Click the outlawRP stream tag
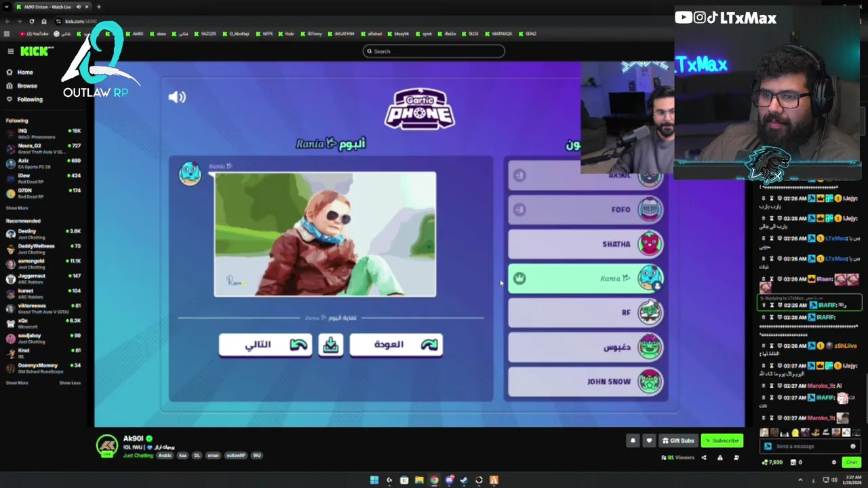Screen dimensions: 868x488 point(236,455)
